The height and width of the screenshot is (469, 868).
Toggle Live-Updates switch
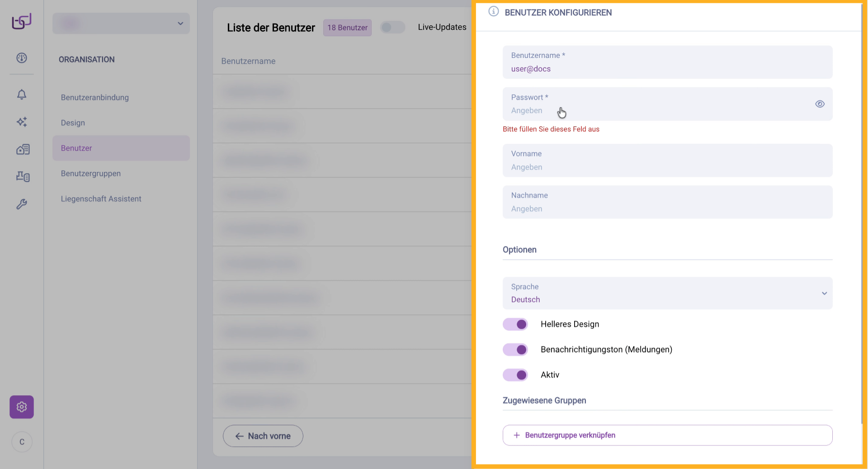(392, 28)
